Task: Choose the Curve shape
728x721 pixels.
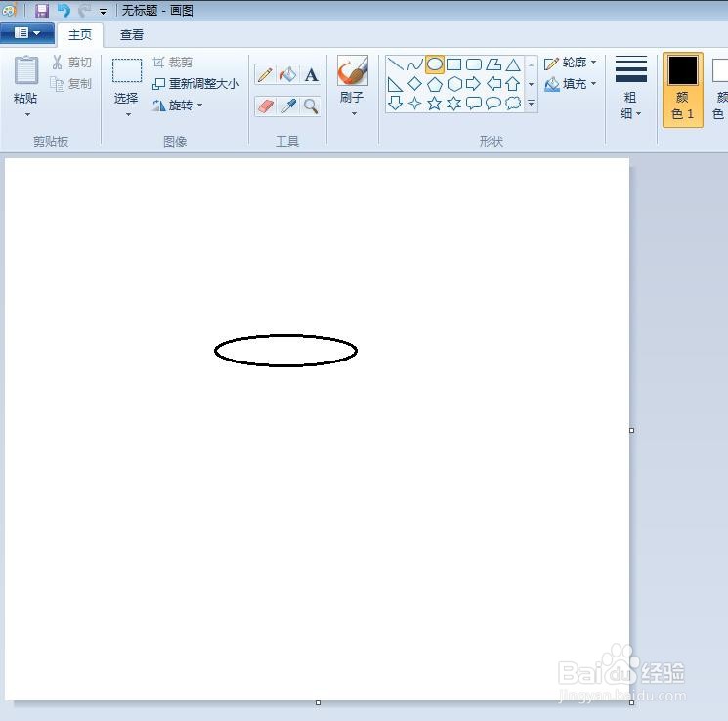Action: click(414, 64)
